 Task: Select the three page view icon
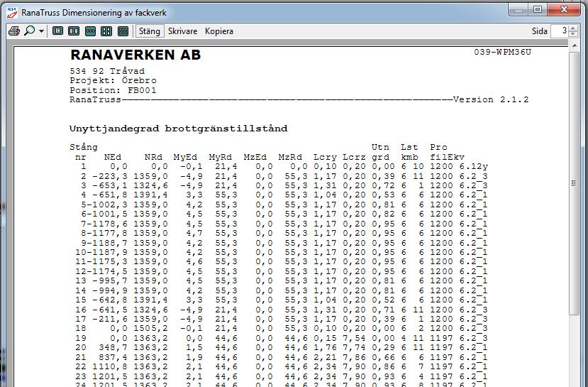(x=90, y=31)
